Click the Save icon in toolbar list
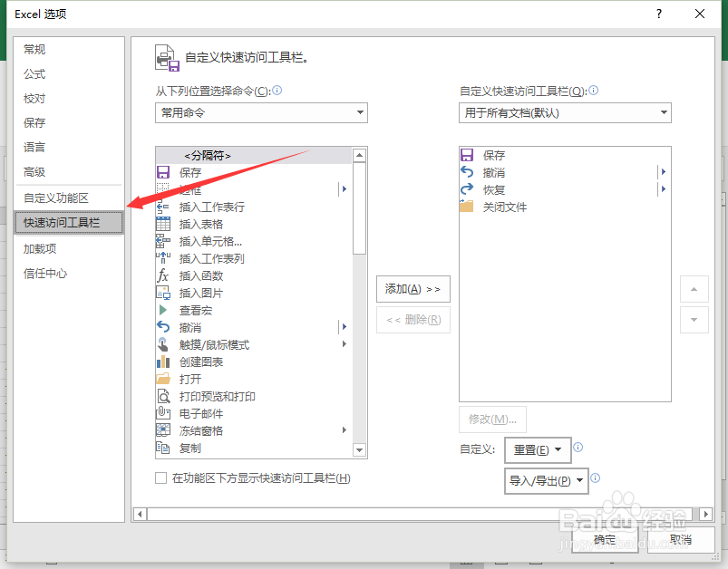The image size is (728, 569). click(x=467, y=155)
